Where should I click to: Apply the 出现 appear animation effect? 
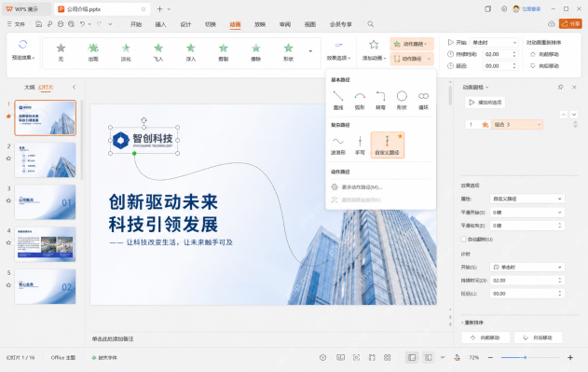[x=93, y=52]
